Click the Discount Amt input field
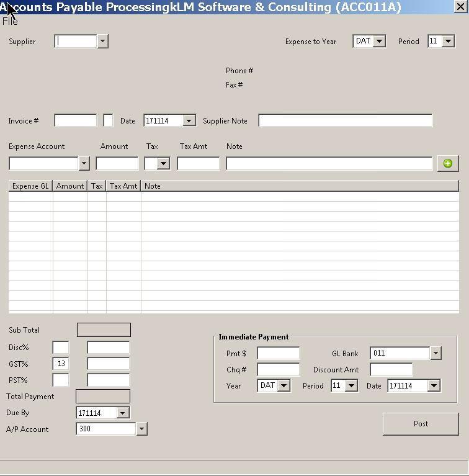 pos(391,369)
